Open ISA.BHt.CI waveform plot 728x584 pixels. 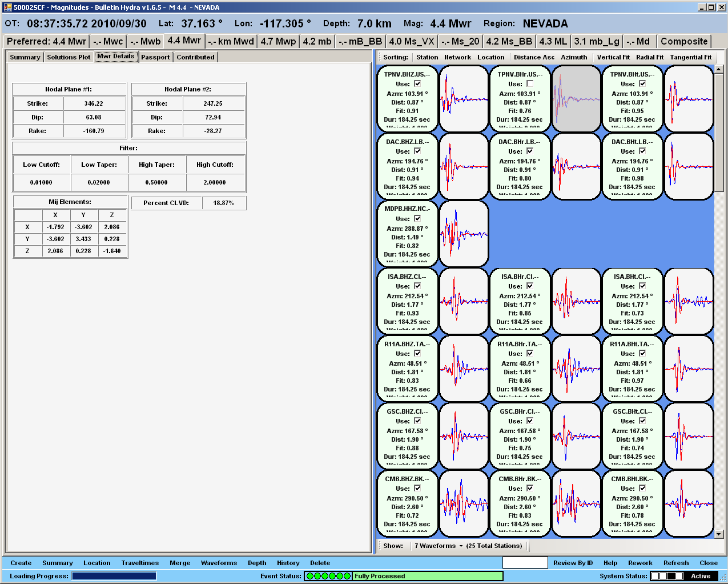click(x=689, y=301)
